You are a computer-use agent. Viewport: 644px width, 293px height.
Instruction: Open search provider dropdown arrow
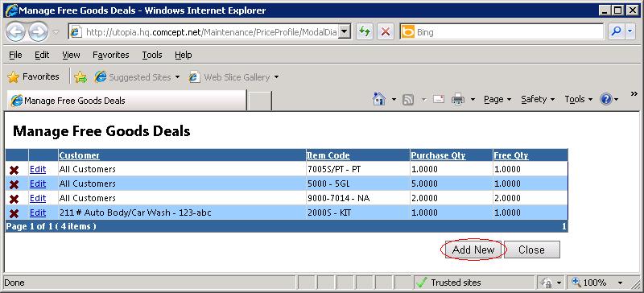coord(630,31)
